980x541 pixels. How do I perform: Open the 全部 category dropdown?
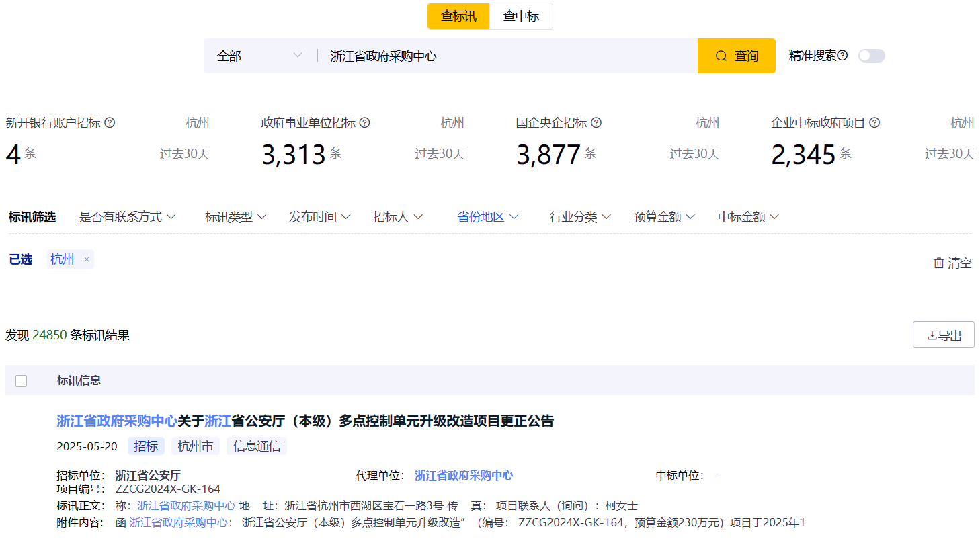(259, 56)
